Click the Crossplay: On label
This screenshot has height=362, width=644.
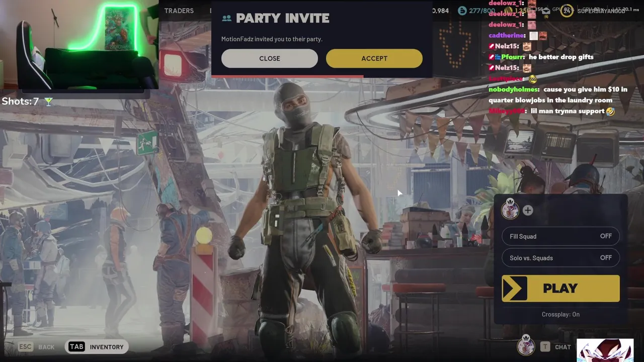click(560, 314)
